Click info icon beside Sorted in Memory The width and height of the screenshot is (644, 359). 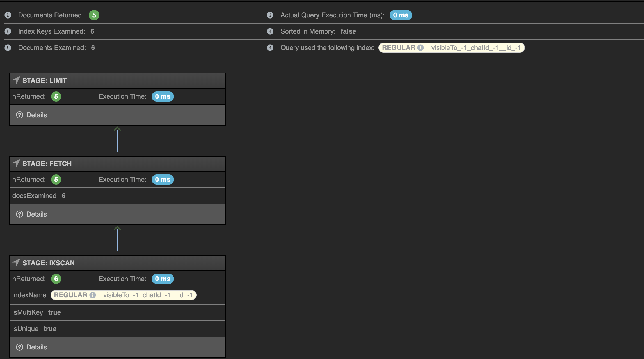270,31
